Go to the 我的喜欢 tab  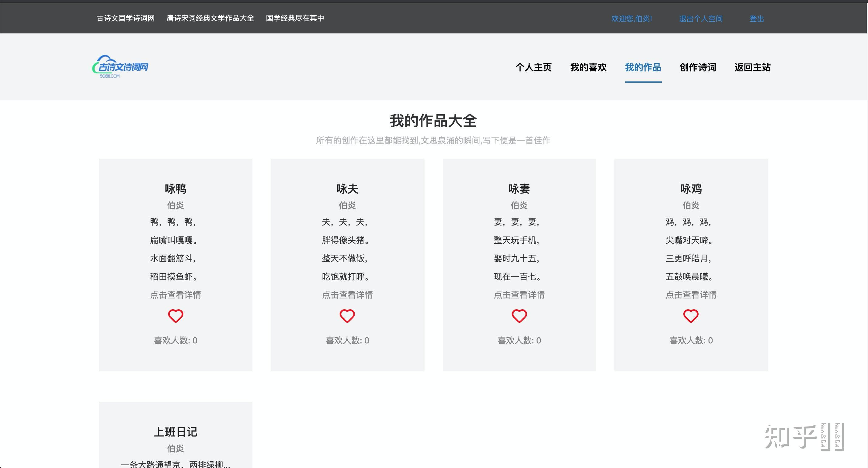click(x=588, y=67)
